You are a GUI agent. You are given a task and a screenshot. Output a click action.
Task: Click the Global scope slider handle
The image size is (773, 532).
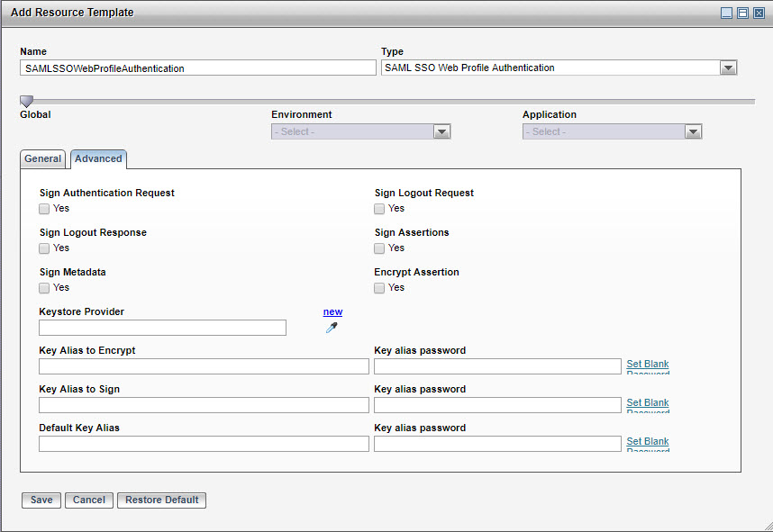tap(26, 102)
